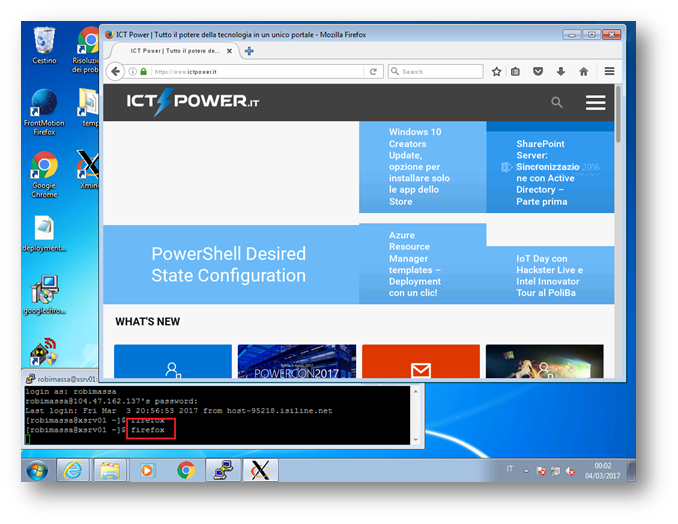Go to Firefox home page icon

(584, 71)
